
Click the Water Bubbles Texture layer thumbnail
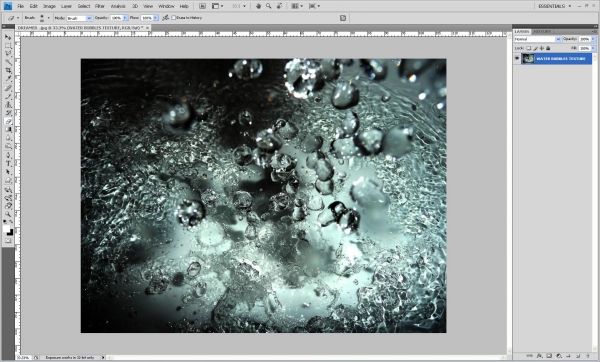coord(528,59)
